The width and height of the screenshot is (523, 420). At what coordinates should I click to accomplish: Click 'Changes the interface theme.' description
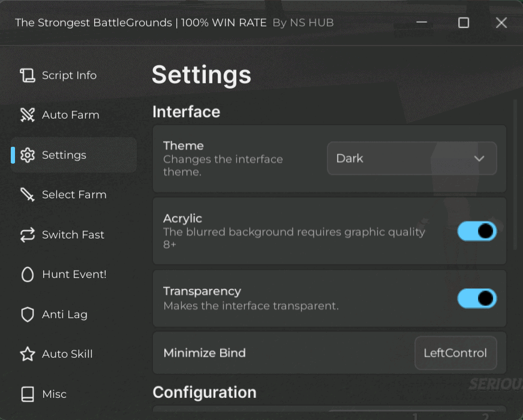point(223,165)
